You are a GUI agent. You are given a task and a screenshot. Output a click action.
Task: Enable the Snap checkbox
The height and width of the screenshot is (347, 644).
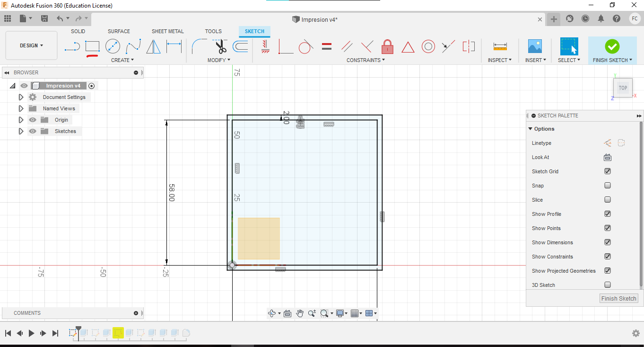pos(608,186)
